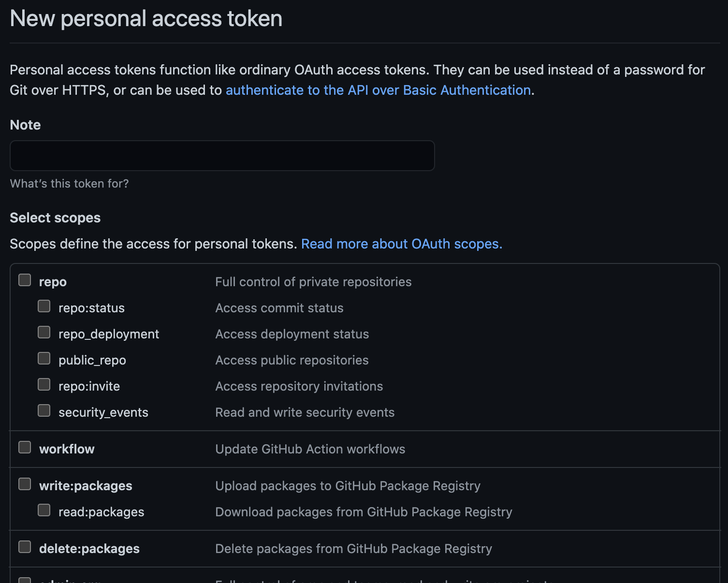Click the Note text input field
This screenshot has height=583, width=728.
click(x=222, y=156)
